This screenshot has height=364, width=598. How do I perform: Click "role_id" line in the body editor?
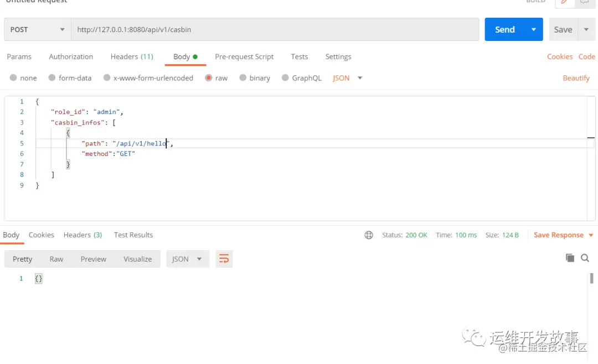[87, 112]
